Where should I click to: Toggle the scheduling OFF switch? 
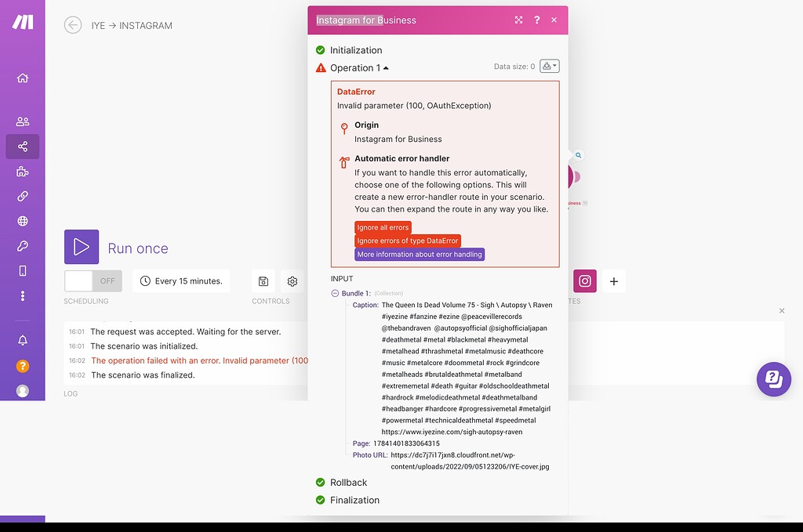pos(93,280)
